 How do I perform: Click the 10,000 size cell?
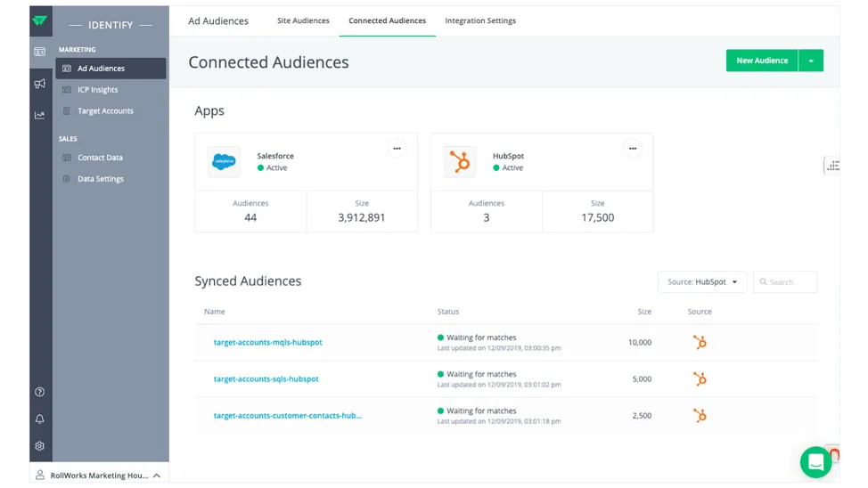(x=640, y=343)
